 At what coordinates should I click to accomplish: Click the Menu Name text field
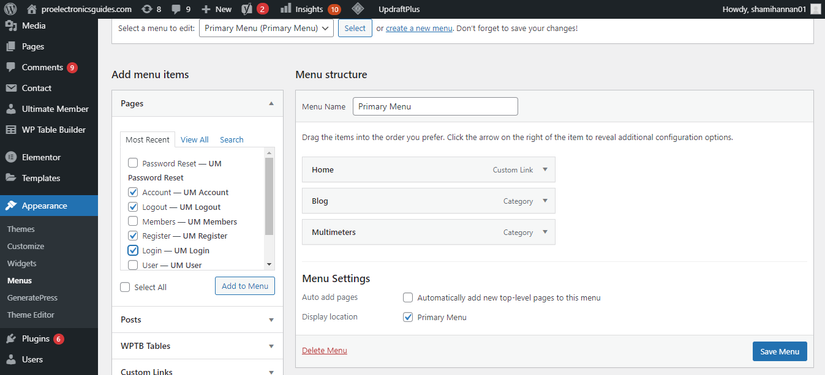click(435, 106)
